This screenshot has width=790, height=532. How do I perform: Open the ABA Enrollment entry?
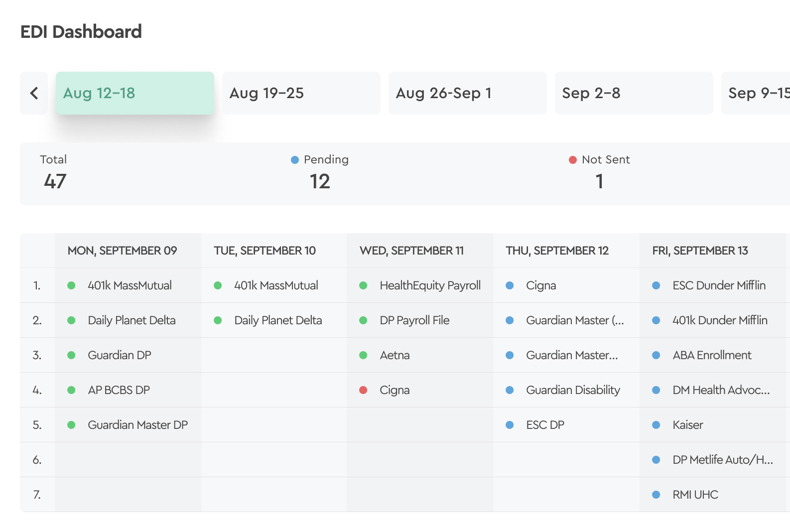[712, 355]
